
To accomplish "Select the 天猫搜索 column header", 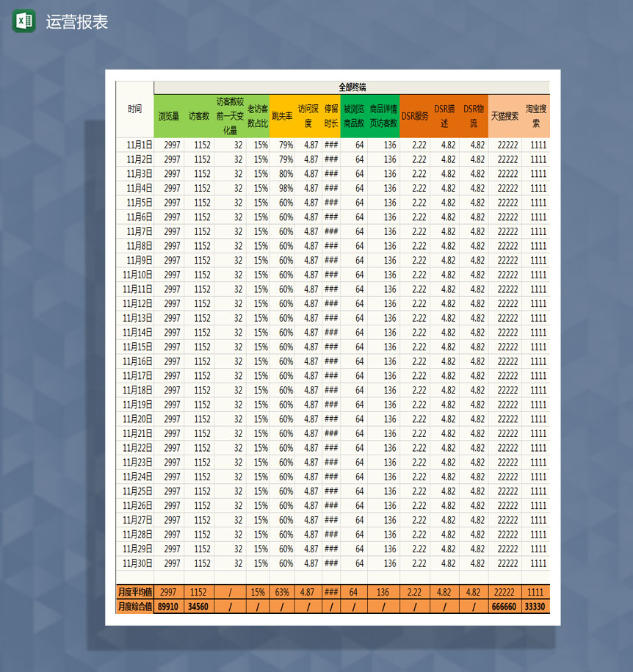I will click(504, 116).
